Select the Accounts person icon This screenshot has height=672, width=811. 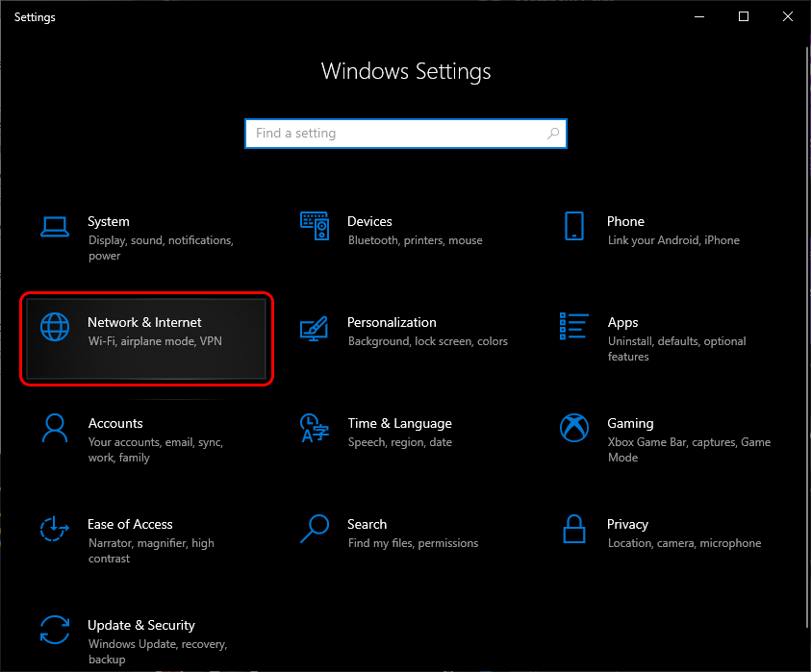pos(55,428)
